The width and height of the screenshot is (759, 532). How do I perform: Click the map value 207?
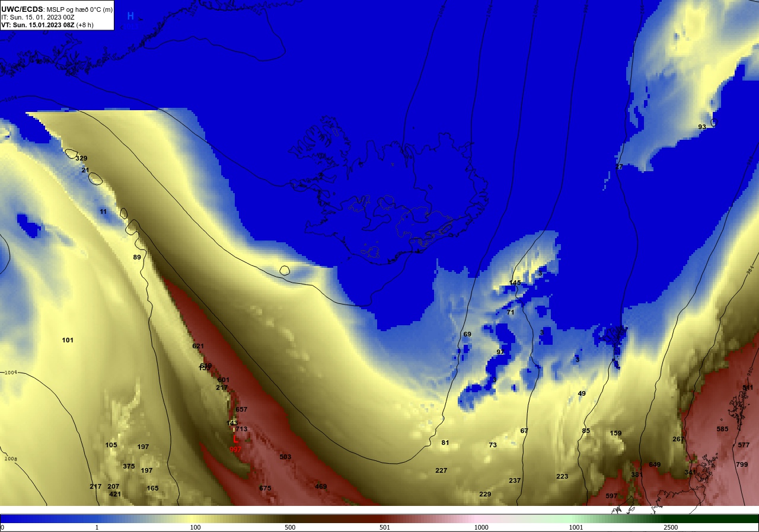tap(113, 486)
